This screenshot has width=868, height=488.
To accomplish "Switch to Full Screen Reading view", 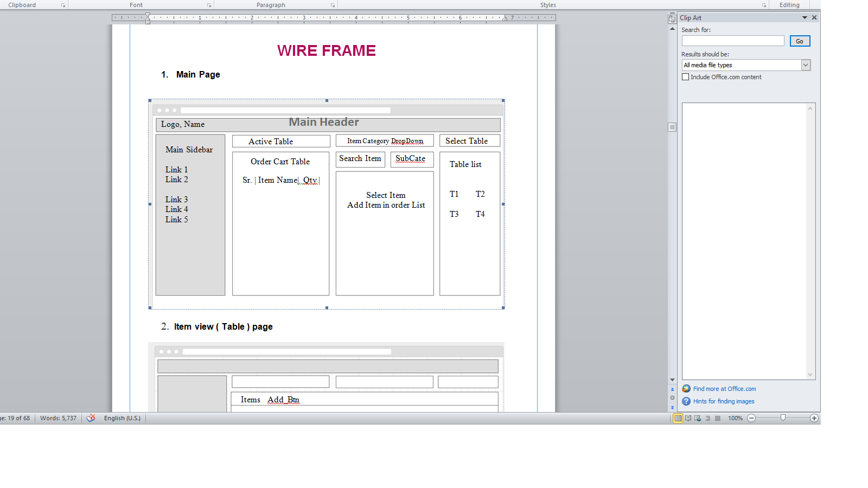I will click(x=688, y=418).
